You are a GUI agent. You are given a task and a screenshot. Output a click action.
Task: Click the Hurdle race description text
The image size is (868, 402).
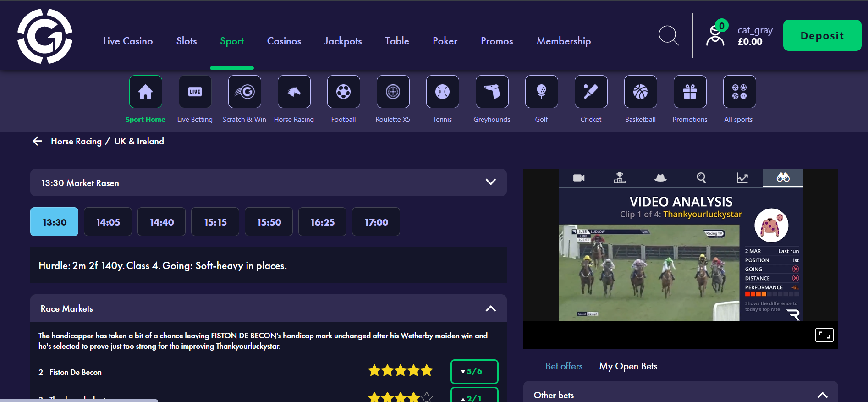click(x=163, y=265)
